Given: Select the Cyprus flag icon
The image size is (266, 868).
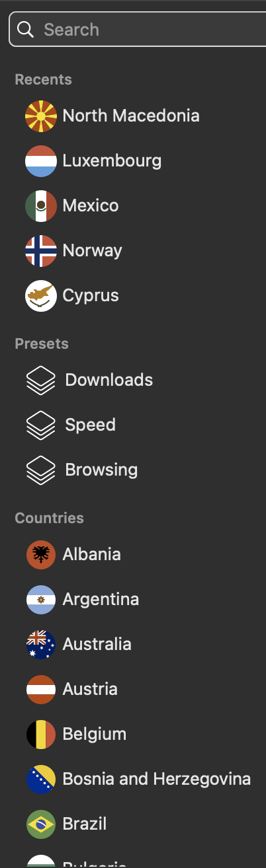Looking at the screenshot, I should point(40,296).
